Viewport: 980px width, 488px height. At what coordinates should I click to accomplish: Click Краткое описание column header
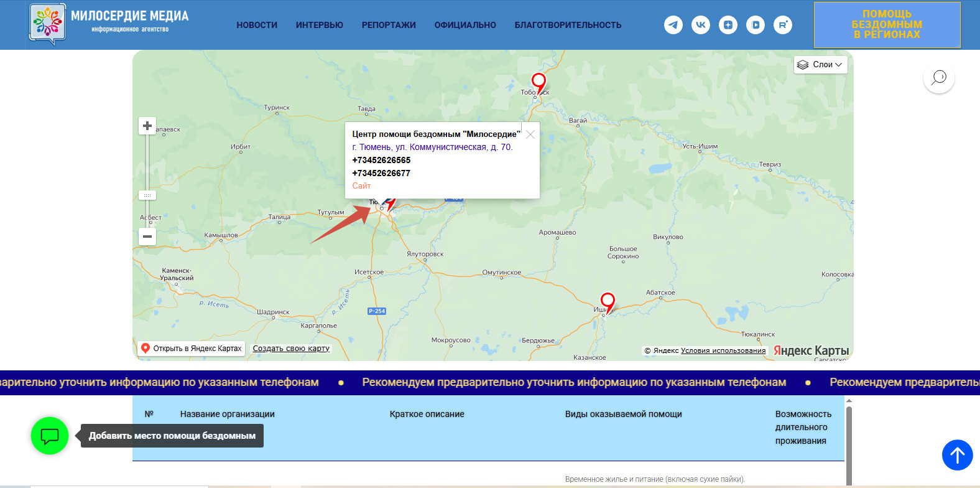[x=427, y=415]
